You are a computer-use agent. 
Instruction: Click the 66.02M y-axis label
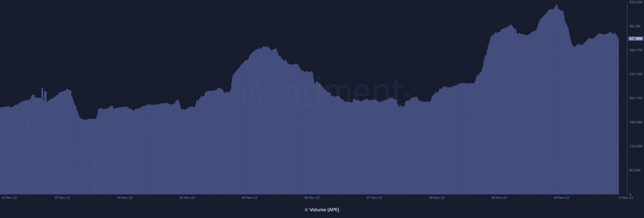635,170
